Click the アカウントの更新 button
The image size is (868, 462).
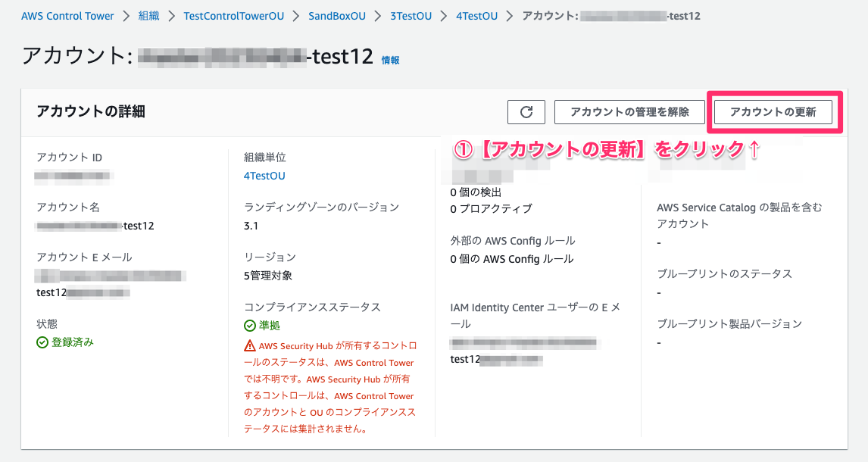point(773,112)
